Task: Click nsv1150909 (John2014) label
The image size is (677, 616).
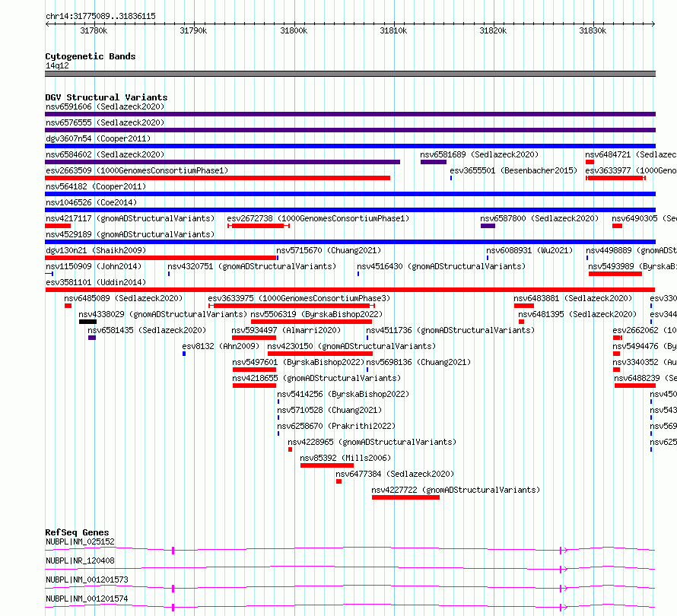Action: pyautogui.click(x=94, y=266)
